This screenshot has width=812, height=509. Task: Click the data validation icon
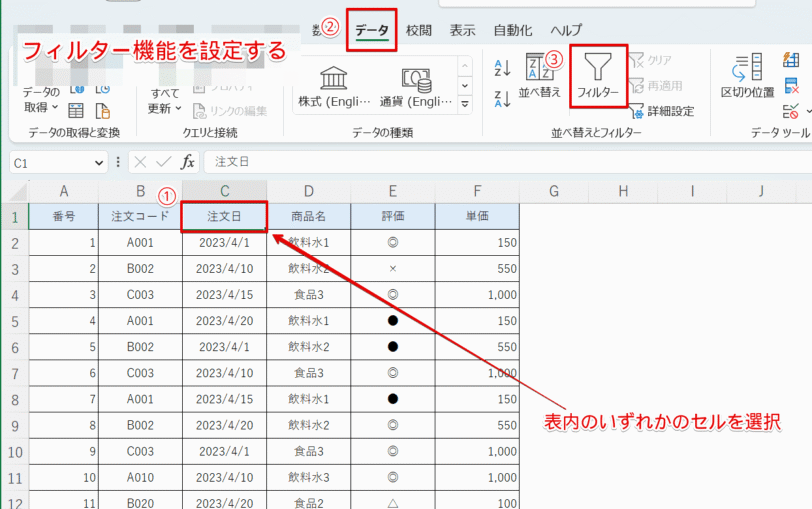(x=790, y=111)
